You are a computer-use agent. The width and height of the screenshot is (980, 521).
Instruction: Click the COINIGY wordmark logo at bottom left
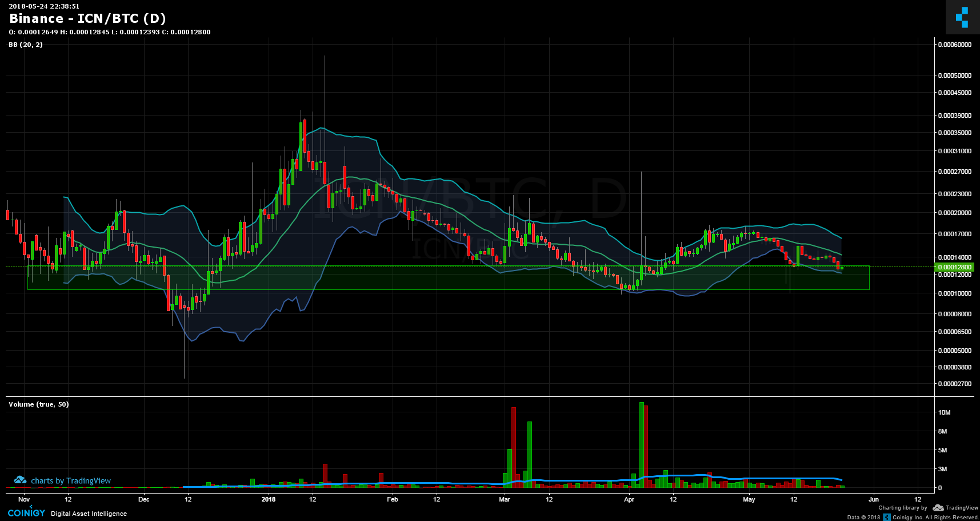coord(26,512)
